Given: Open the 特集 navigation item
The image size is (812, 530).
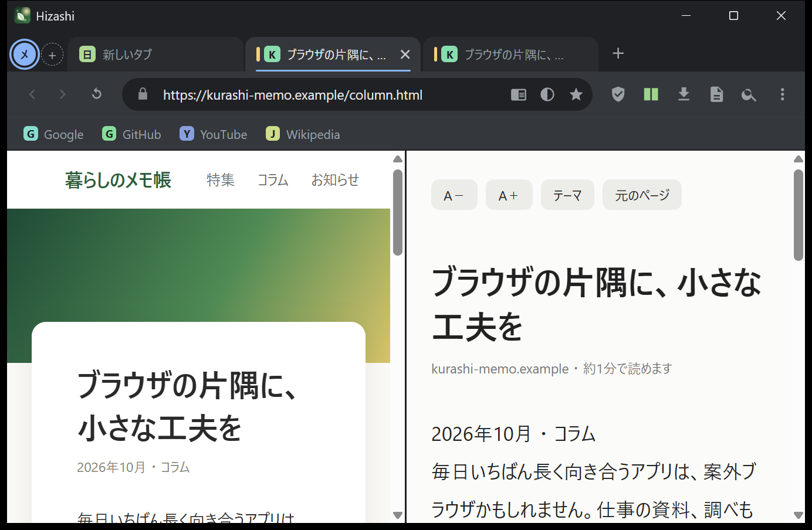Looking at the screenshot, I should click(221, 180).
